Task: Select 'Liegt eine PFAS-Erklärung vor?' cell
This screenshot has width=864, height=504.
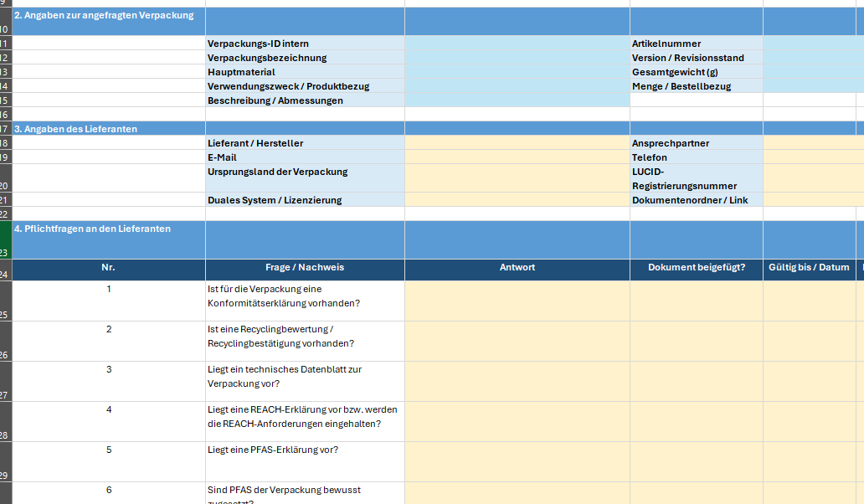Action: coord(305,461)
